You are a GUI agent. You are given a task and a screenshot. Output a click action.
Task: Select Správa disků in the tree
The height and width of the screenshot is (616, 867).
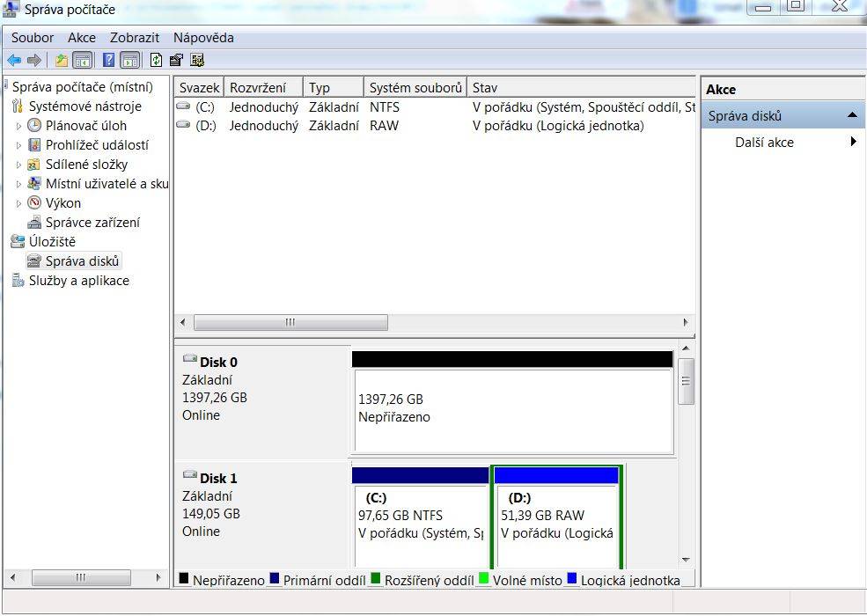(x=82, y=261)
